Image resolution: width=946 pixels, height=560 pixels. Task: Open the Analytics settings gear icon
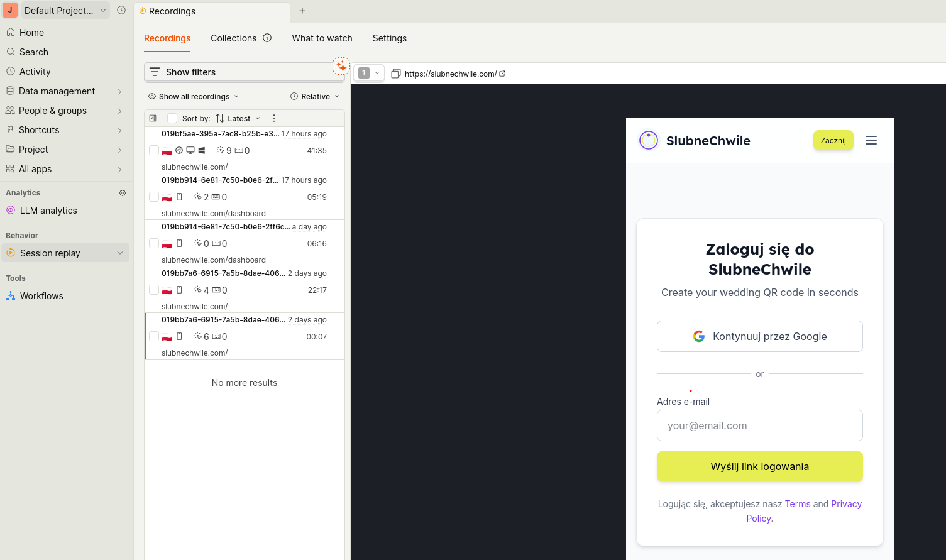pos(123,193)
